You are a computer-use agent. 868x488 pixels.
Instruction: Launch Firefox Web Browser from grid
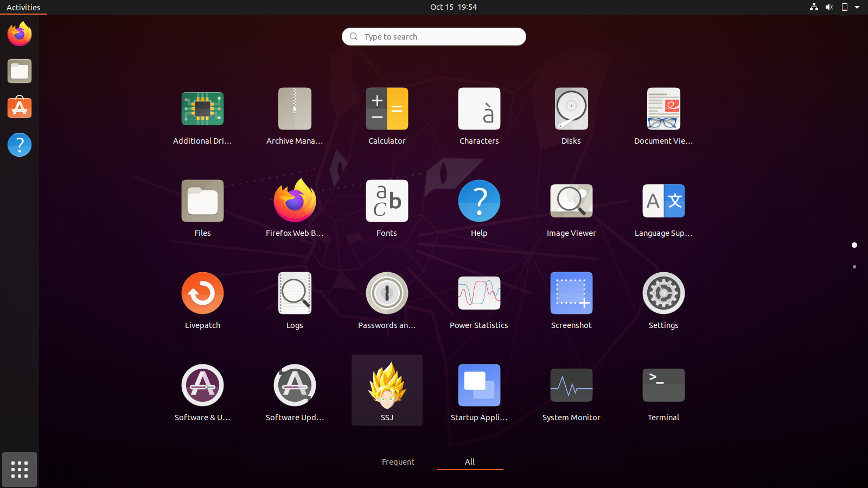coord(295,209)
